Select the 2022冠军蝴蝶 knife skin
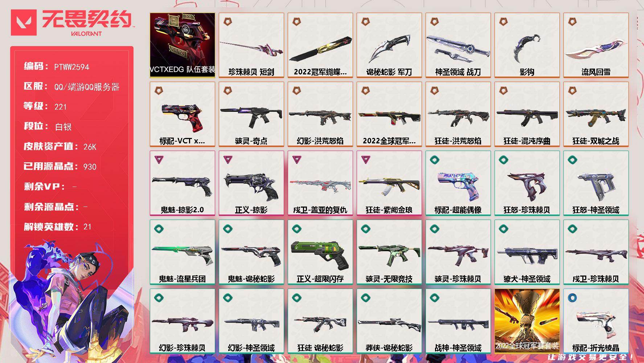 pyautogui.click(x=320, y=45)
